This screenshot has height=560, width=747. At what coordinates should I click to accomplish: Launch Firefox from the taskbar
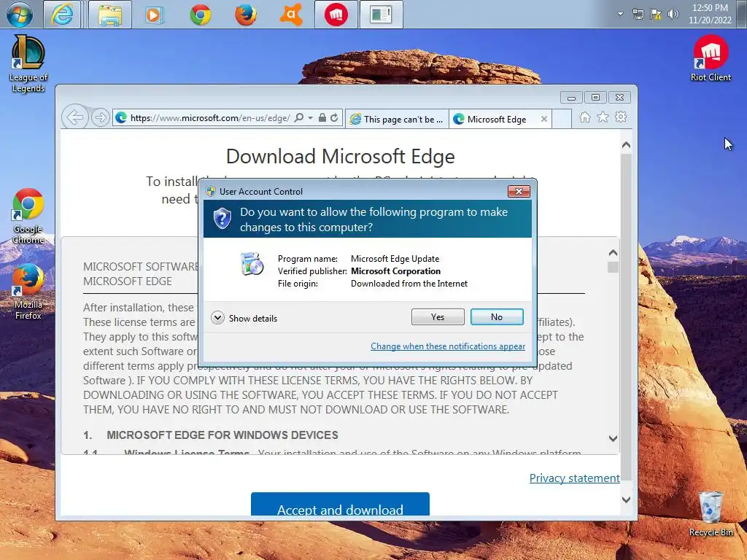click(245, 15)
